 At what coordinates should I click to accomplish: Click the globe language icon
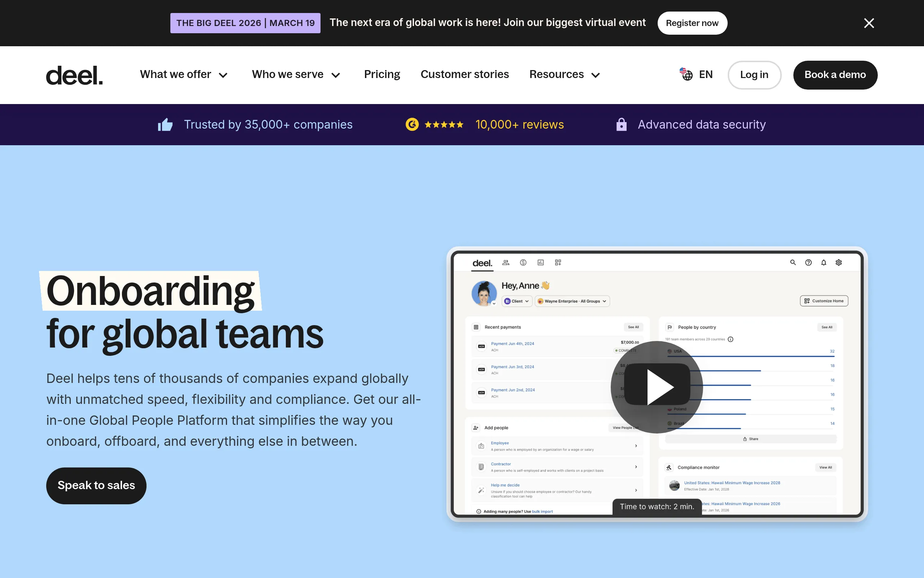point(686,74)
